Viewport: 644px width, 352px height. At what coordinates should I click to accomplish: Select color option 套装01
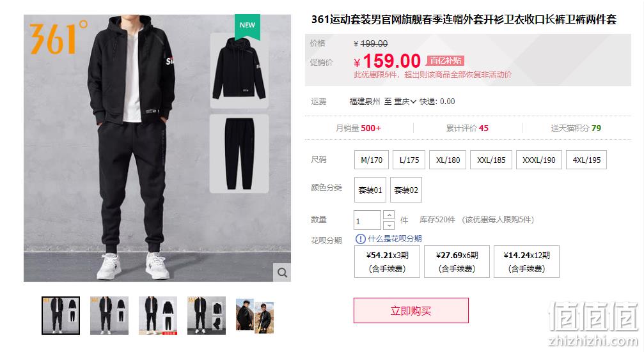pos(370,190)
